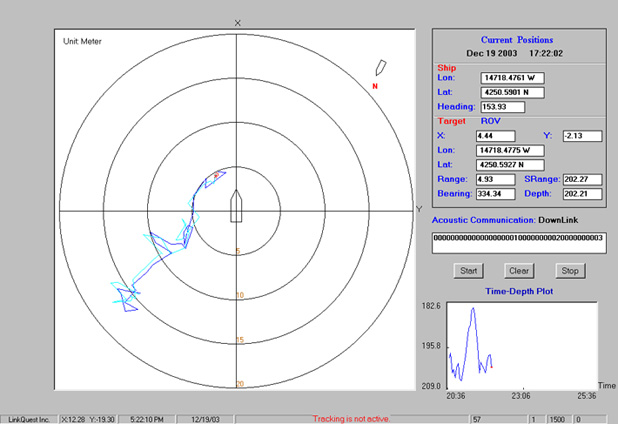Click the SRange value field
Screen dimensions: 618x424
(581, 179)
